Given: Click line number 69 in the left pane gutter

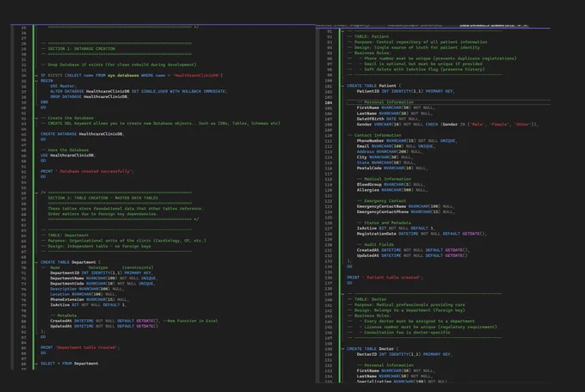Looking at the screenshot, I should [24, 262].
